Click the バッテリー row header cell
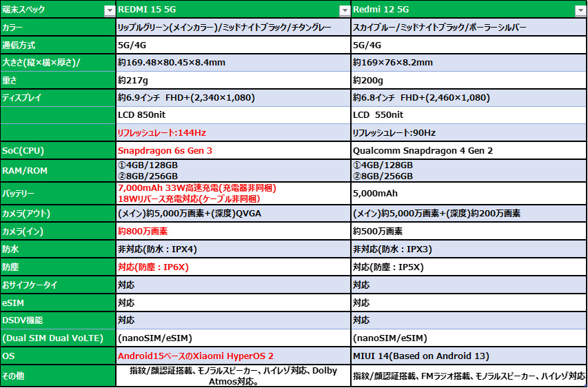Viewport: 588px width, 388px height. tap(58, 194)
